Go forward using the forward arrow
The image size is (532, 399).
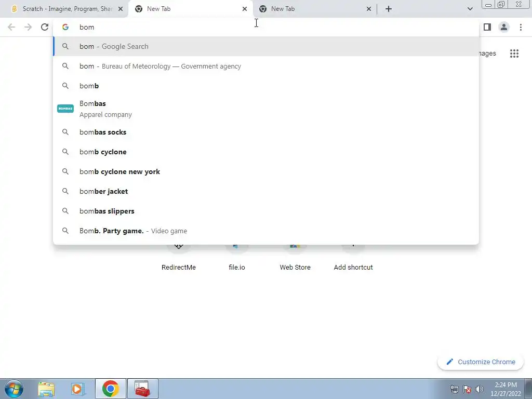28,27
